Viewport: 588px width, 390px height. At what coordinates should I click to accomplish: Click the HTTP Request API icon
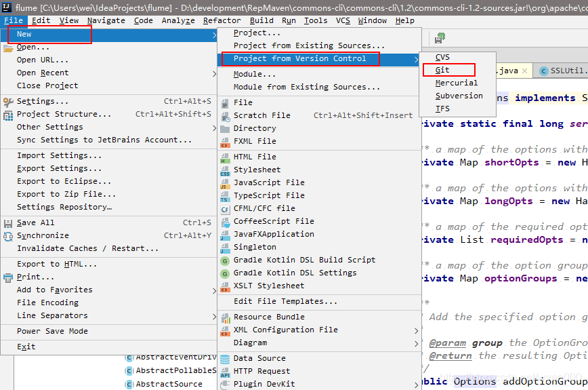(x=225, y=372)
